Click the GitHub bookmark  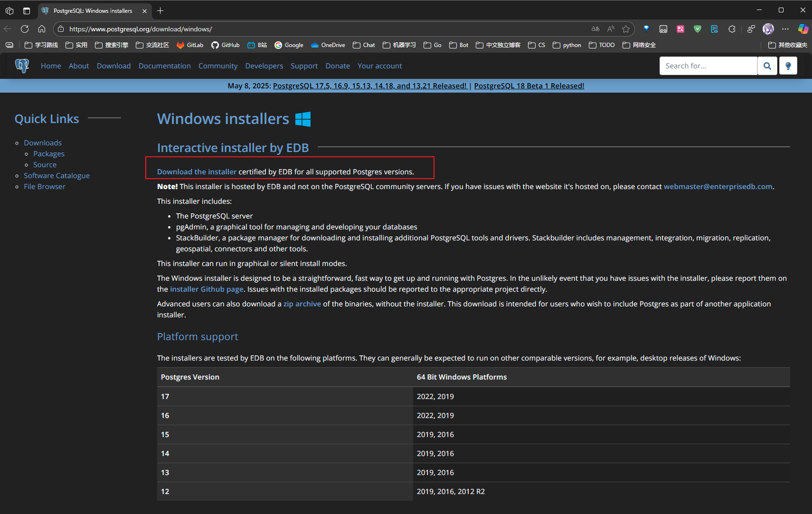pos(226,45)
